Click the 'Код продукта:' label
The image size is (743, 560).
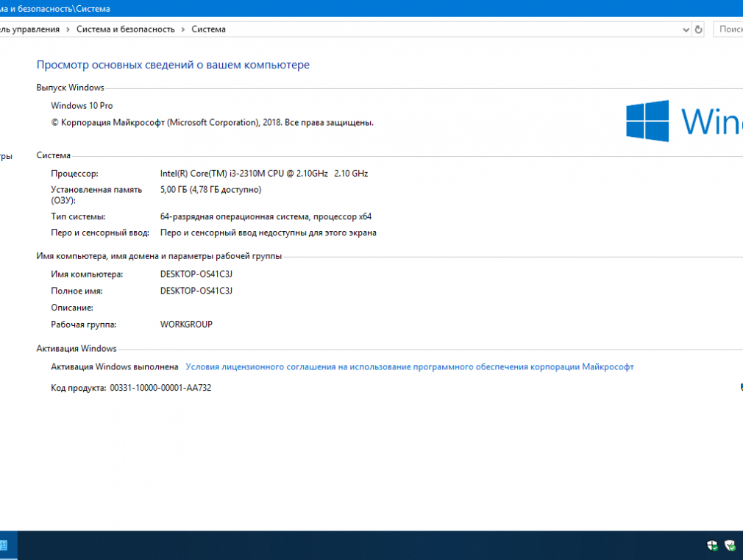coord(78,388)
